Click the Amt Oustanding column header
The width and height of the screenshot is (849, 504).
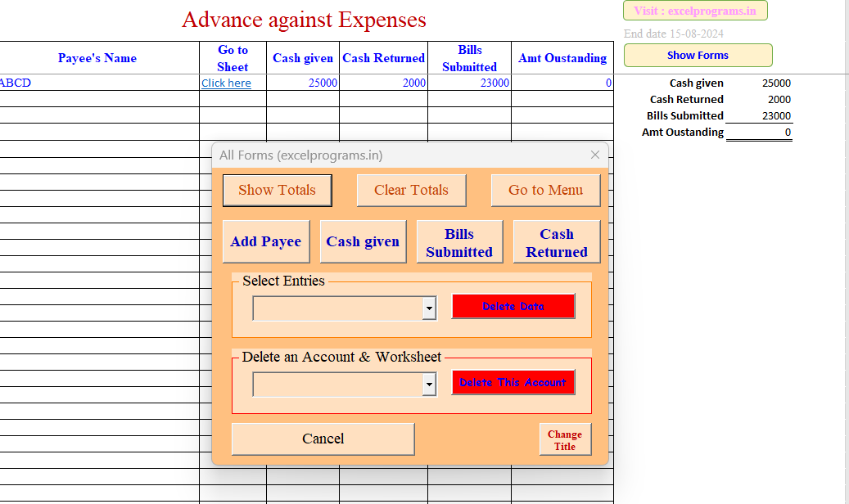[x=562, y=58]
